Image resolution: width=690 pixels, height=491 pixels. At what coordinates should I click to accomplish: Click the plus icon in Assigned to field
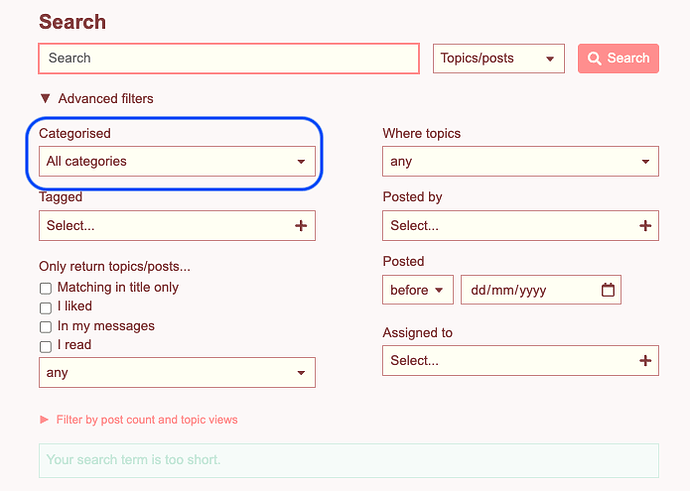(x=645, y=361)
